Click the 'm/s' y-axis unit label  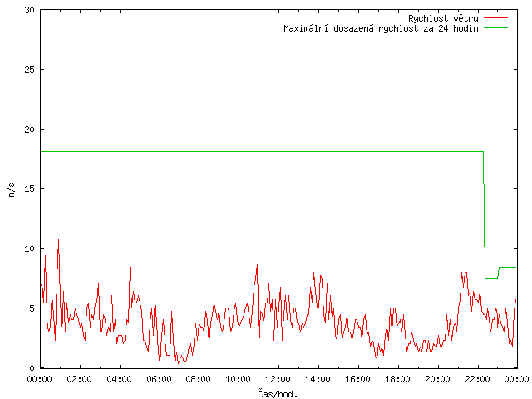click(x=12, y=190)
